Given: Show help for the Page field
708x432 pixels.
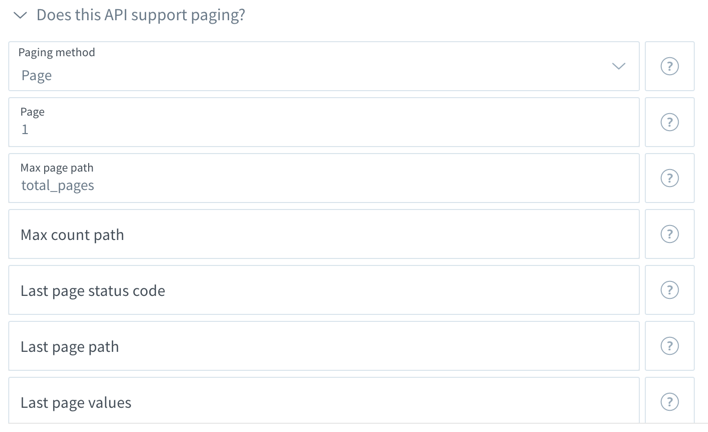Looking at the screenshot, I should pyautogui.click(x=669, y=122).
